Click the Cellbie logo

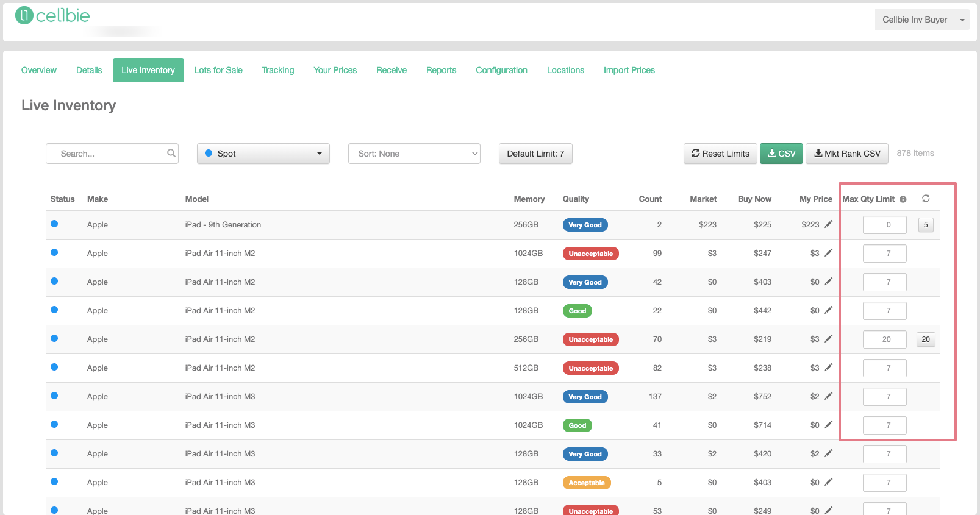52,15
